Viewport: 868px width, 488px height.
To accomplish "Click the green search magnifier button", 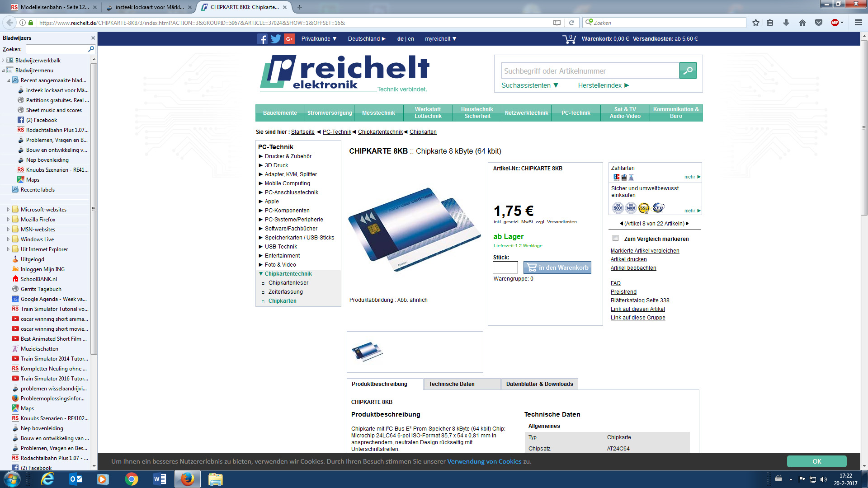I will pyautogui.click(x=688, y=70).
